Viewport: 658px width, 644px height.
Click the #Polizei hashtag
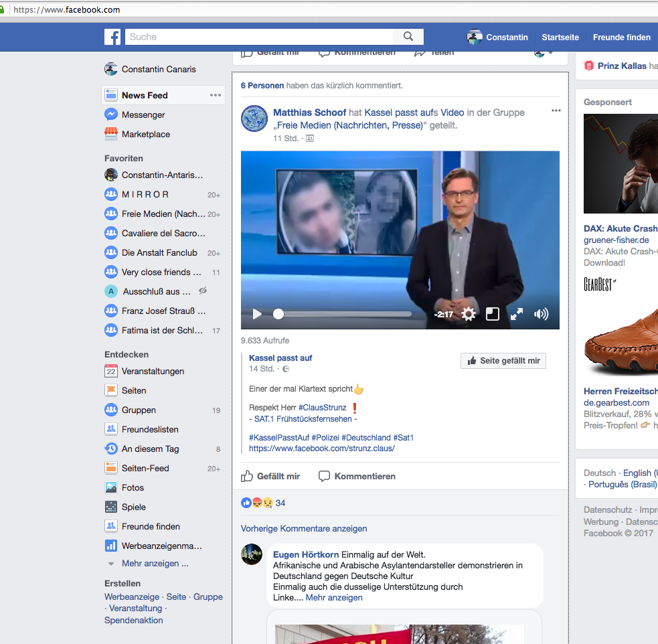pyautogui.click(x=325, y=438)
